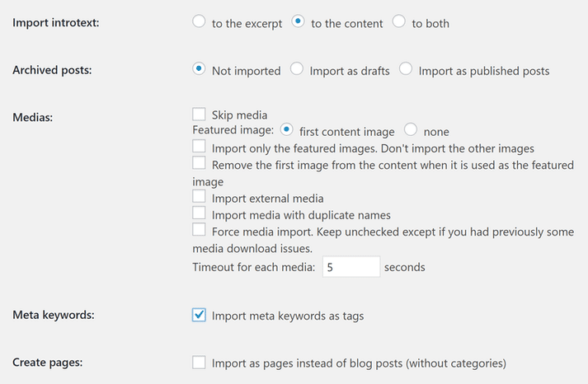Select 'Import as published posts' option
The height and width of the screenshot is (384, 588).
tap(406, 69)
